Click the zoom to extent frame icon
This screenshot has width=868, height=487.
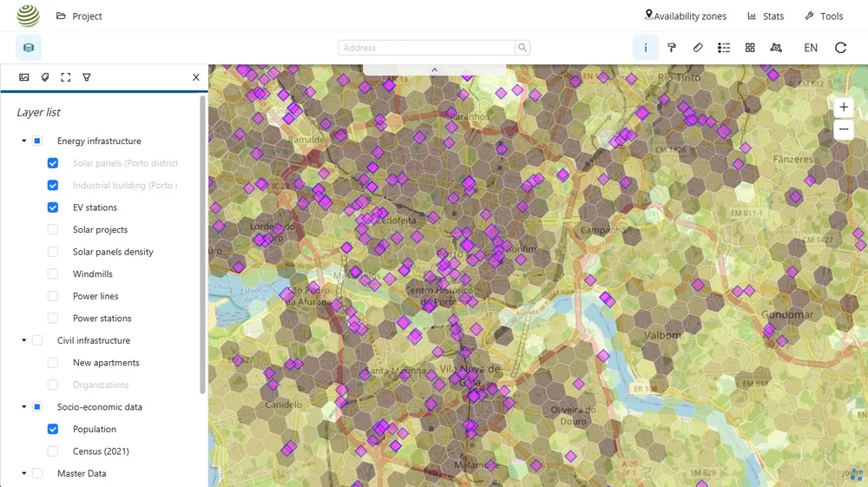pyautogui.click(x=66, y=77)
